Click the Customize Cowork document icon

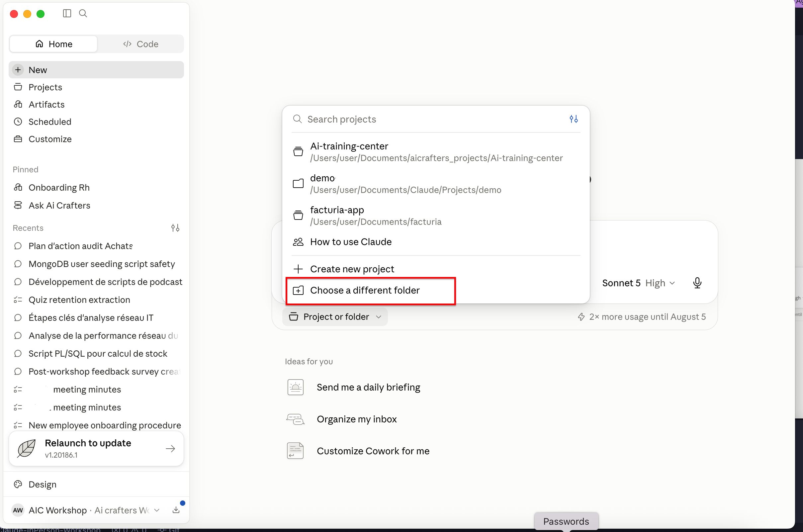pos(296,451)
